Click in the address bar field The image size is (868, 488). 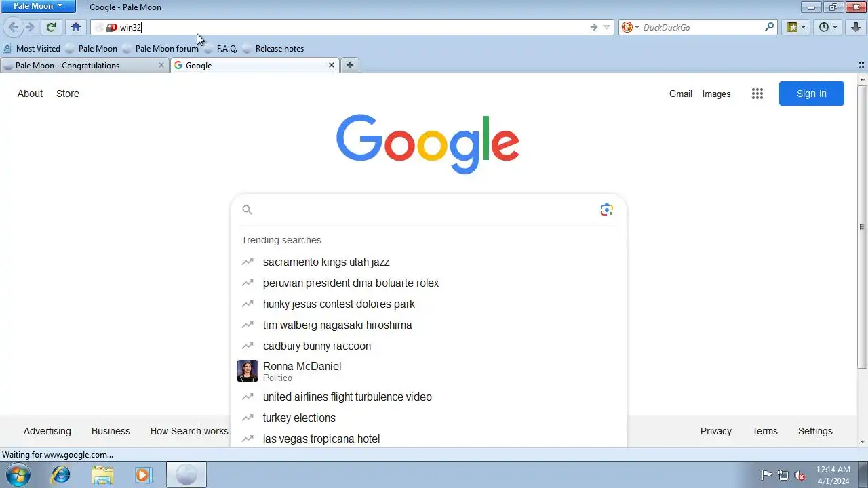click(x=353, y=27)
